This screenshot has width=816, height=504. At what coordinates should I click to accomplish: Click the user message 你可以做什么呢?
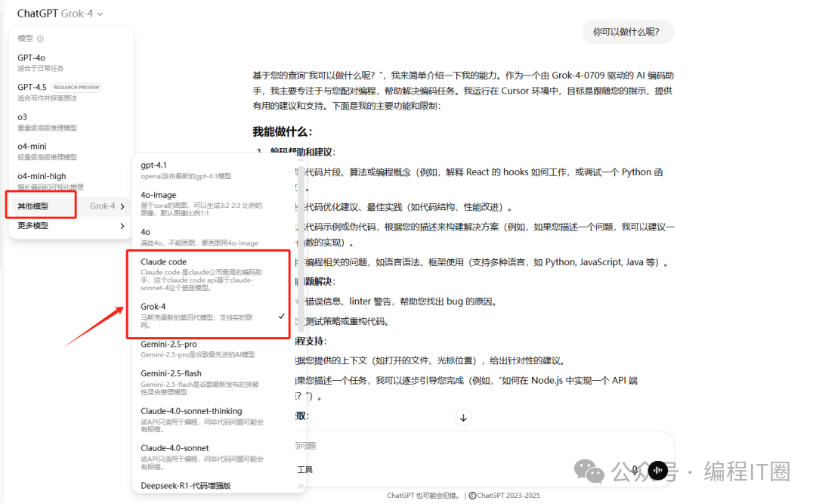point(628,32)
